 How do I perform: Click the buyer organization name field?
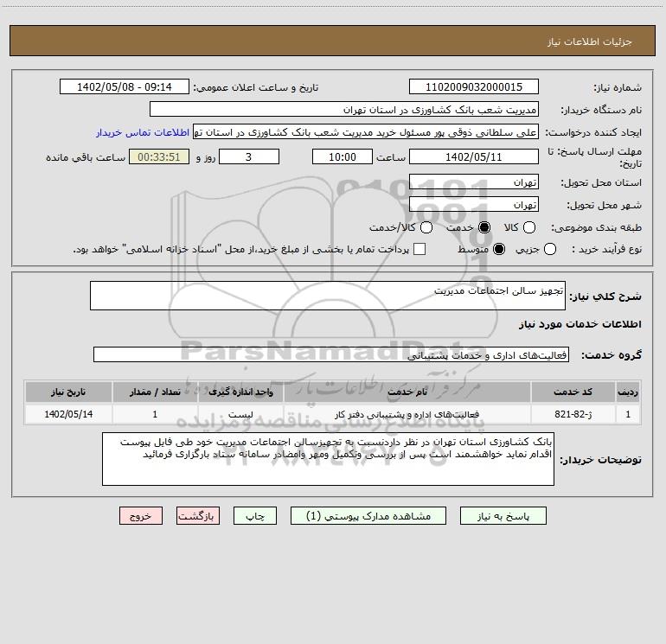pos(344,109)
